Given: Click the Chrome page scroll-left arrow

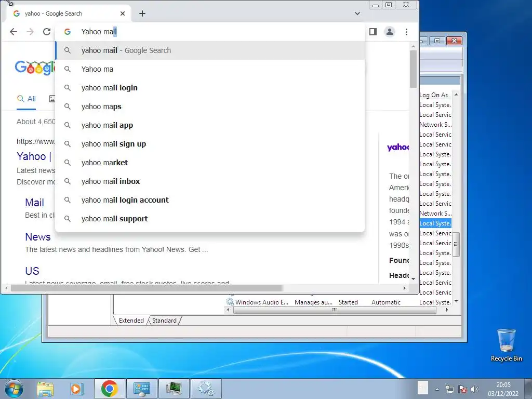Looking at the screenshot, I should 6,288.
